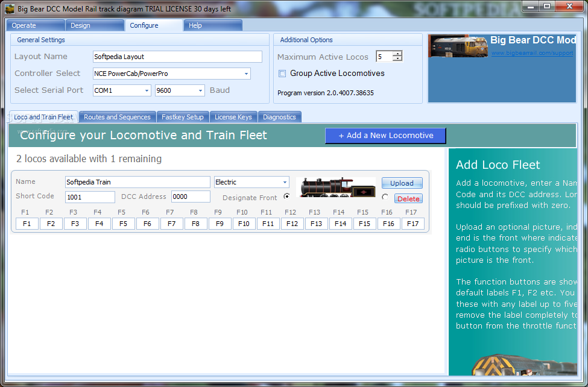
Task: Select the right Designate Front radio button
Action: pos(385,197)
